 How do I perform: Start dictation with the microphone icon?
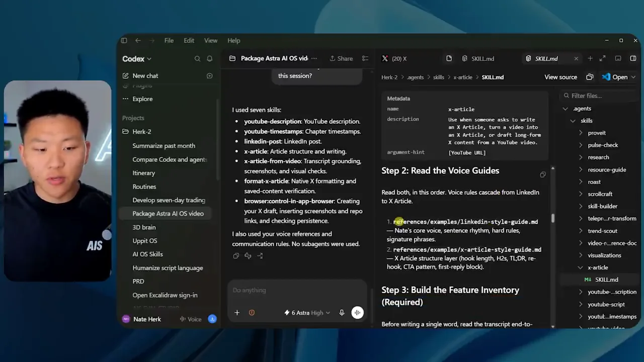click(x=342, y=313)
